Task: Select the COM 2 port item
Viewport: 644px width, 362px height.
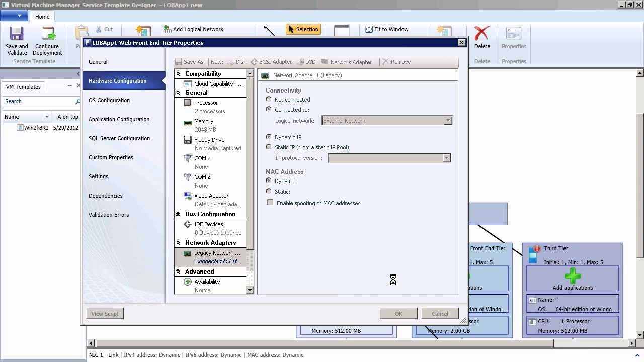Action: [x=210, y=181]
